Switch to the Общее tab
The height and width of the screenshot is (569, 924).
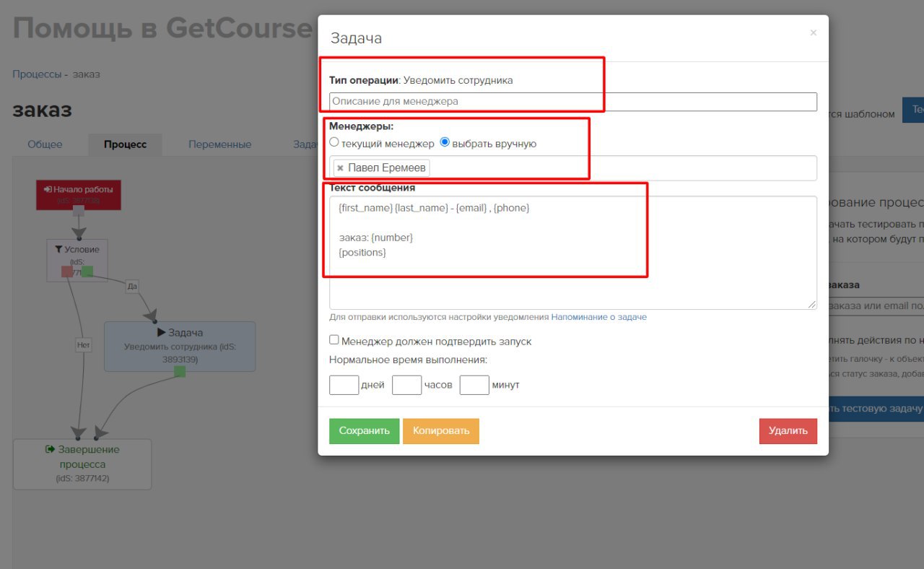pos(45,144)
